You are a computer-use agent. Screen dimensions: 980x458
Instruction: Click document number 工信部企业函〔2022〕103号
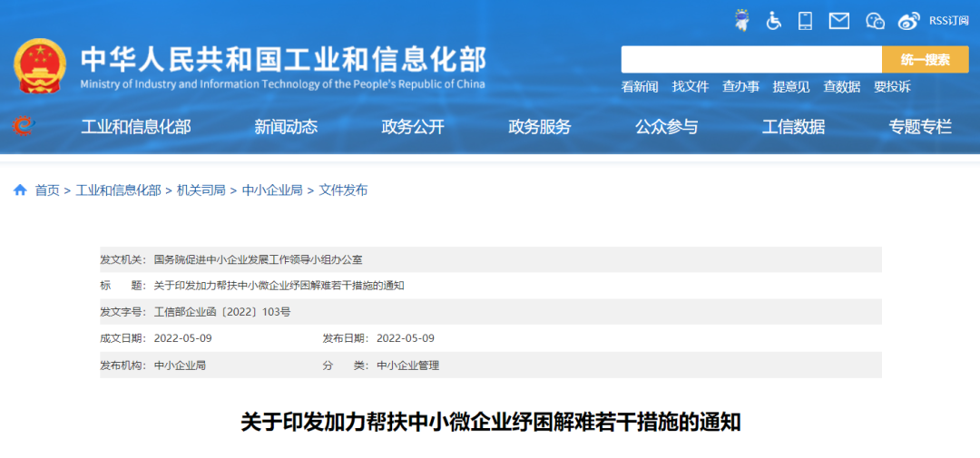[222, 312]
